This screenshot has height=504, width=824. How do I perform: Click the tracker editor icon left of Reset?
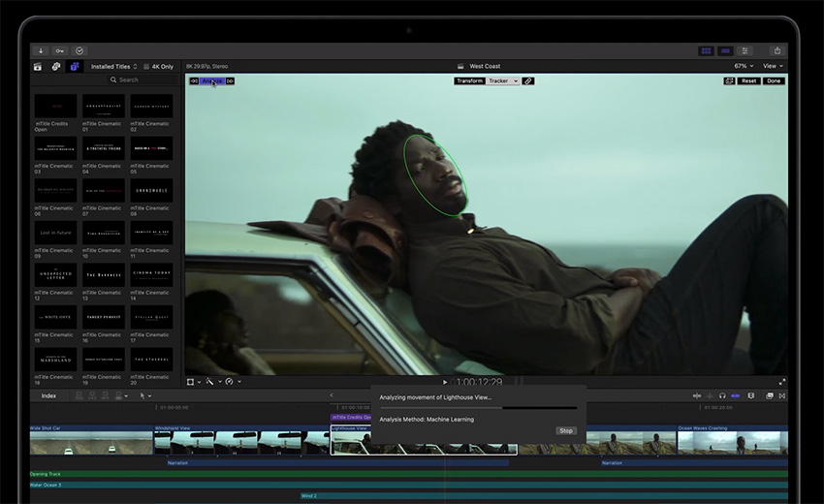point(729,81)
